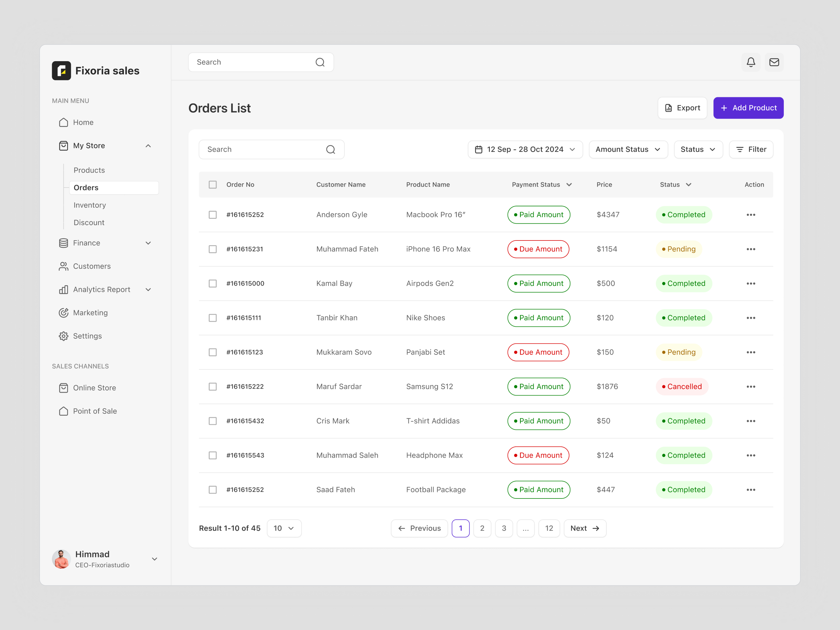Click the Marketing icon in the sidebar

(64, 313)
